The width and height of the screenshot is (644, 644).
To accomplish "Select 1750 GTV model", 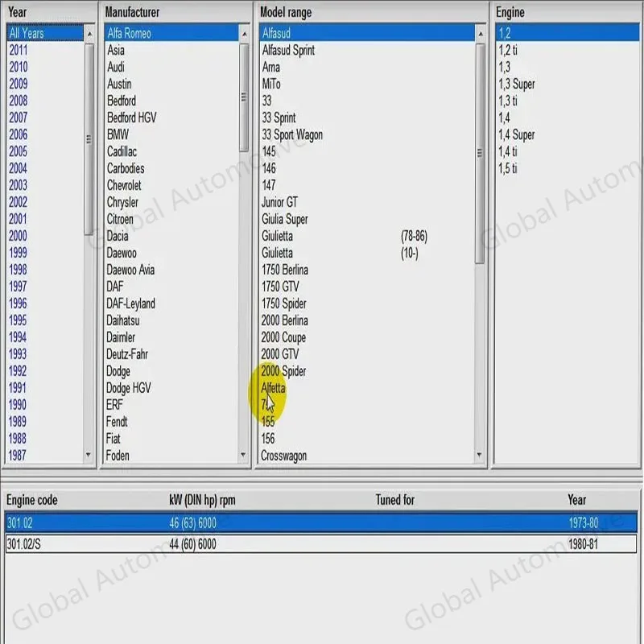I will tap(280, 287).
